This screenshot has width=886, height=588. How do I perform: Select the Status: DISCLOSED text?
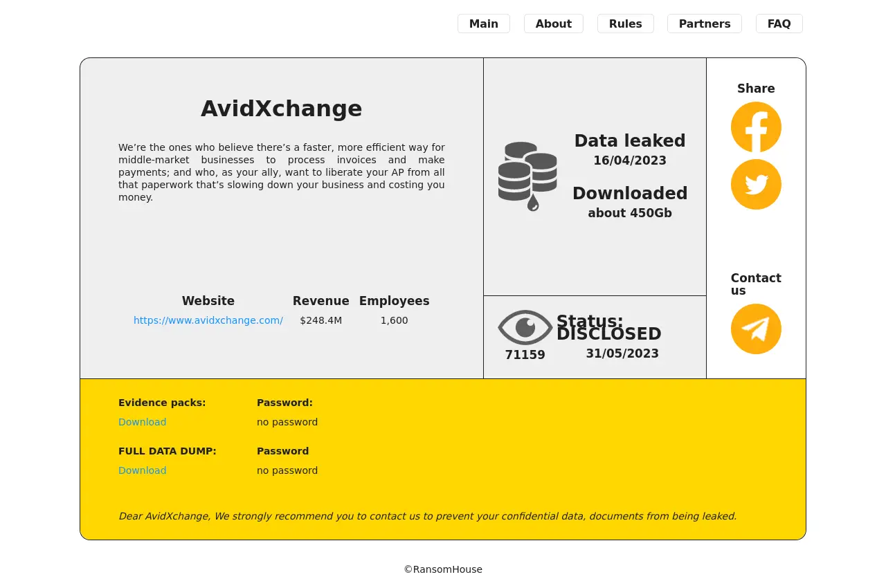coord(608,328)
